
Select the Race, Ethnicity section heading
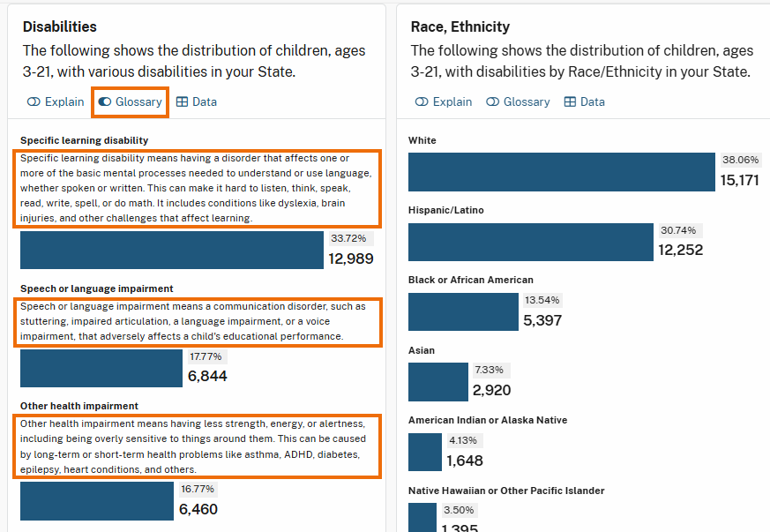pyautogui.click(x=459, y=26)
